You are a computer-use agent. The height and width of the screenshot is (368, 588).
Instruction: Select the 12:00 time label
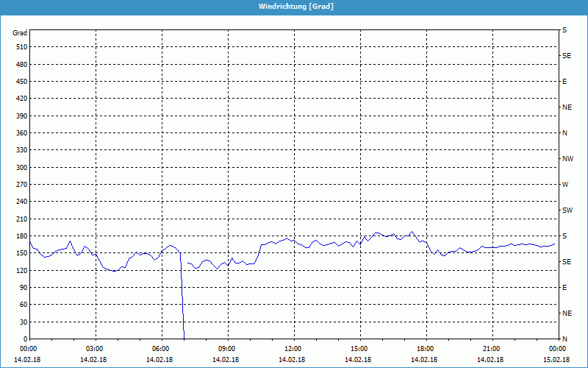(293, 349)
